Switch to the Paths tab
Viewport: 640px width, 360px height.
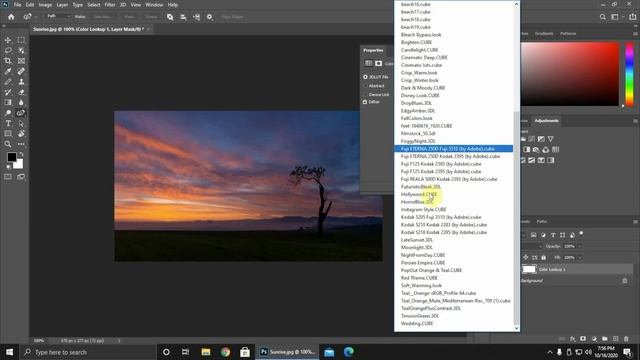[x=542, y=221]
